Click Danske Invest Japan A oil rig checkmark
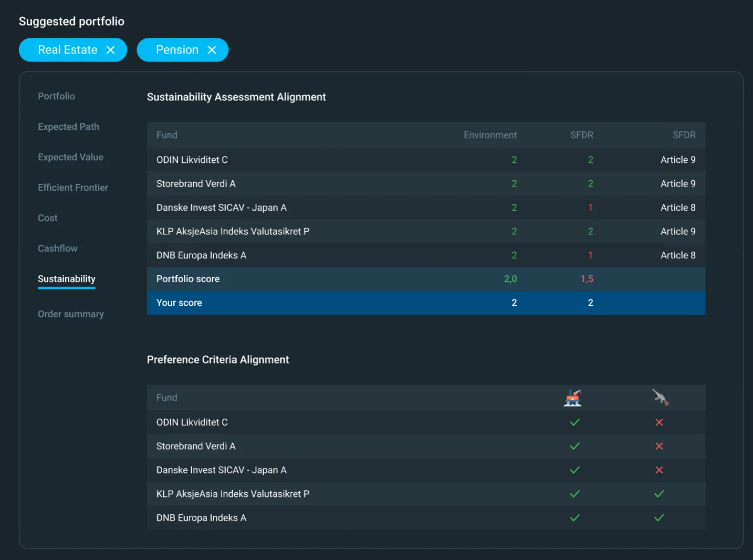The width and height of the screenshot is (753, 560). [575, 470]
